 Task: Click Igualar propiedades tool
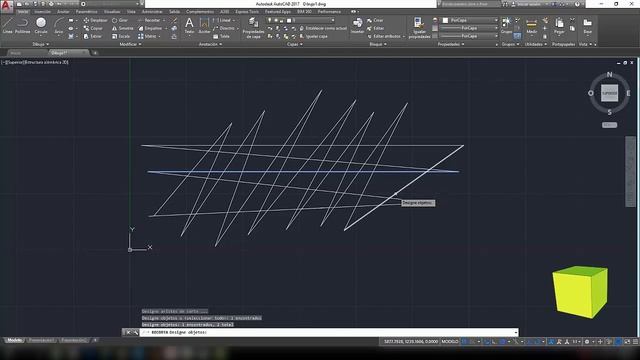pyautogui.click(x=419, y=27)
